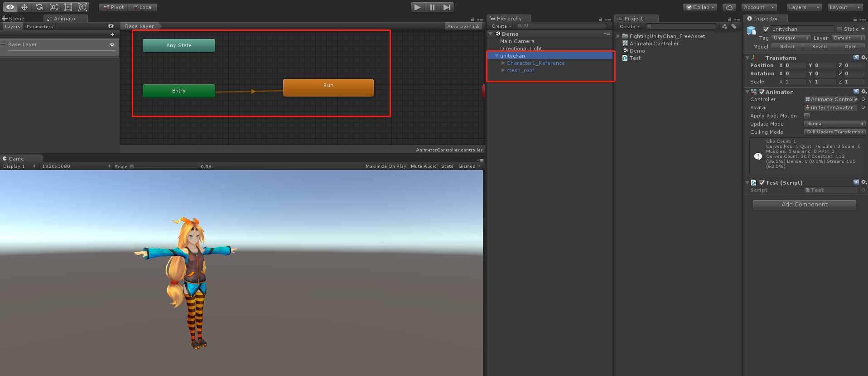Toggle Mute Audio

pos(424,166)
